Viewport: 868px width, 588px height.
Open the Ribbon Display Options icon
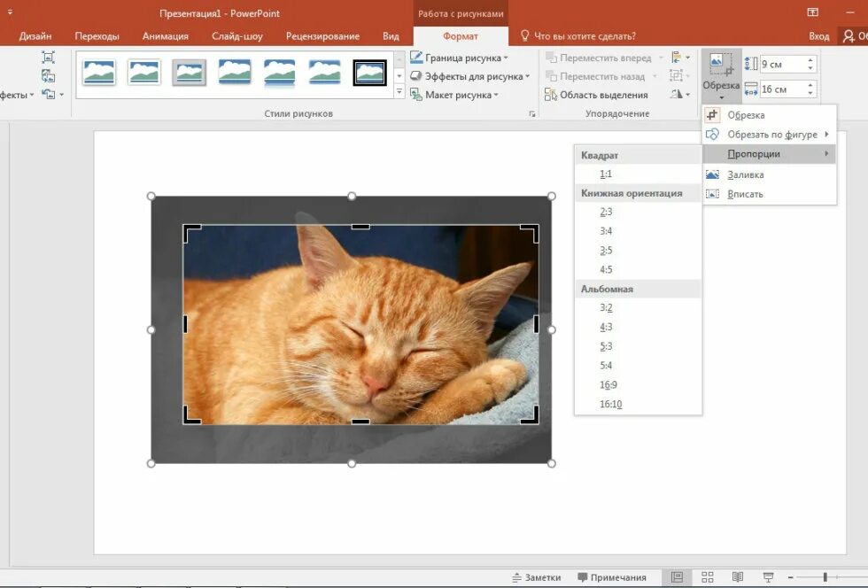(813, 12)
